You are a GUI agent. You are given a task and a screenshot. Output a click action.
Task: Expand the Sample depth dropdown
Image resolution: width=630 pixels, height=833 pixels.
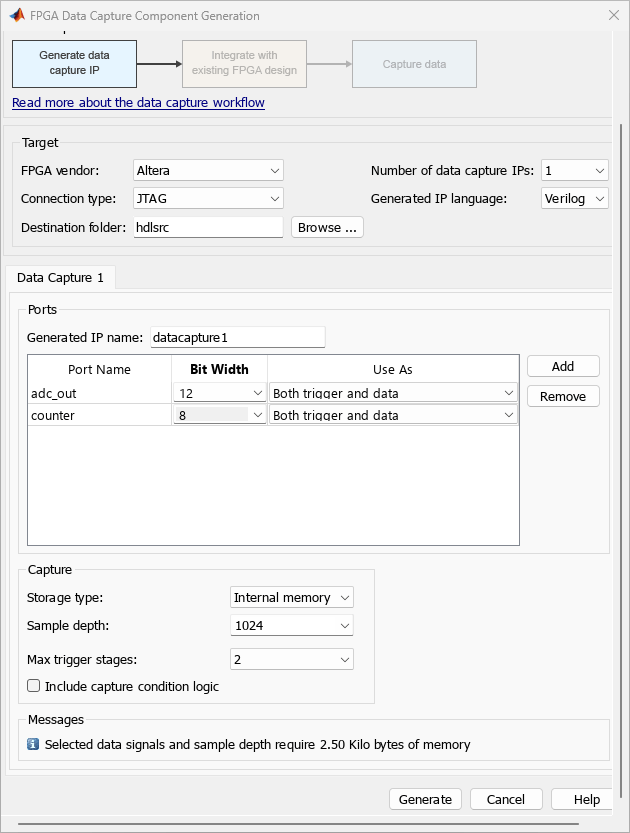(x=291, y=626)
